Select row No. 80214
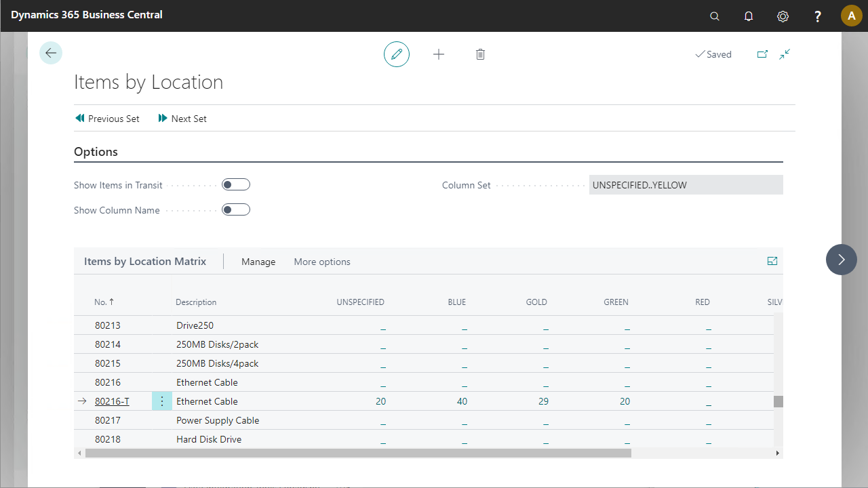 (x=107, y=344)
